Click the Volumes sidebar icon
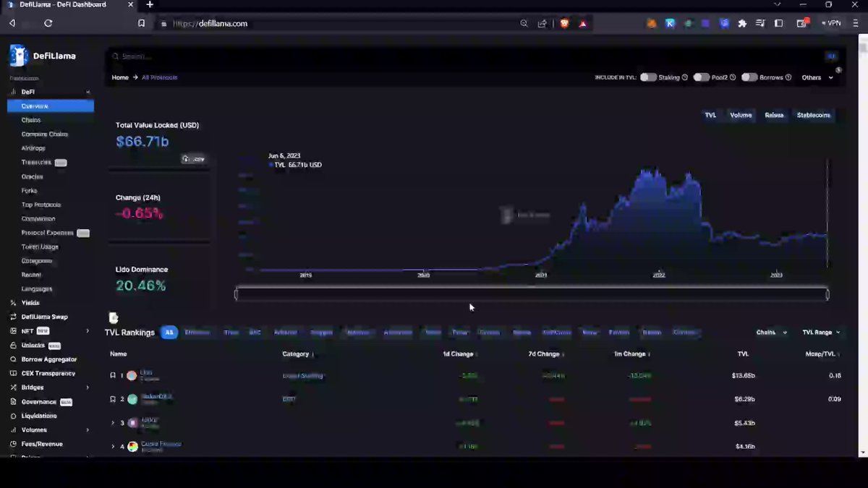This screenshot has height=488, width=868. (14, 429)
